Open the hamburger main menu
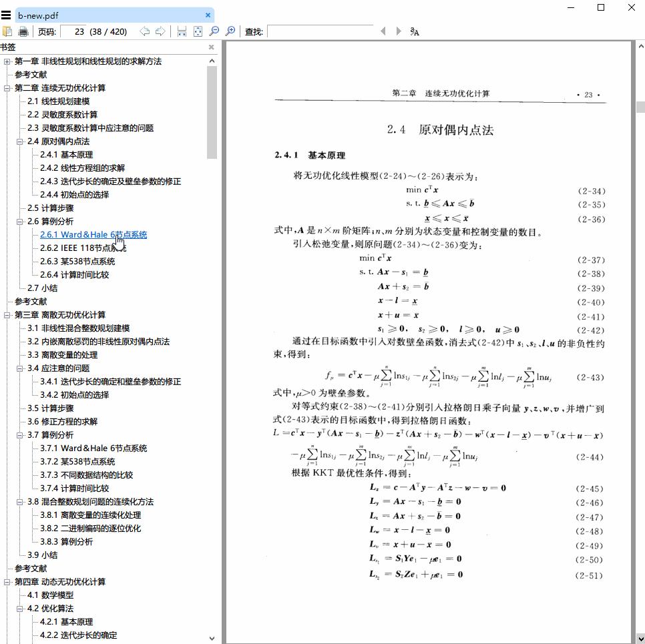The image size is (645, 644). click(x=6, y=15)
